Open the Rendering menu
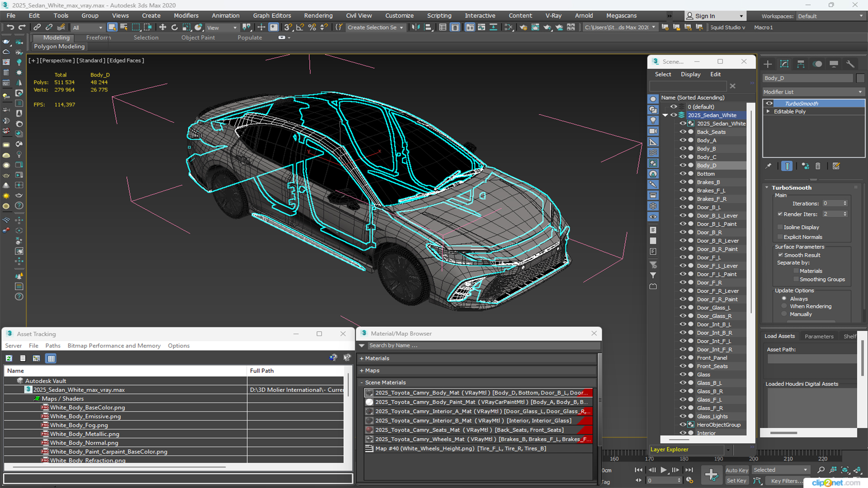The image size is (868, 488). (x=318, y=15)
